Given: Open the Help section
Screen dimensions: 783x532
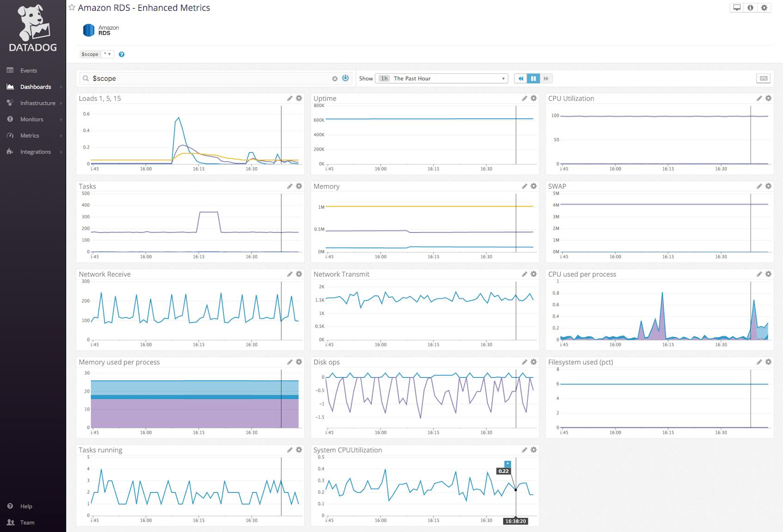Looking at the screenshot, I should point(25,506).
